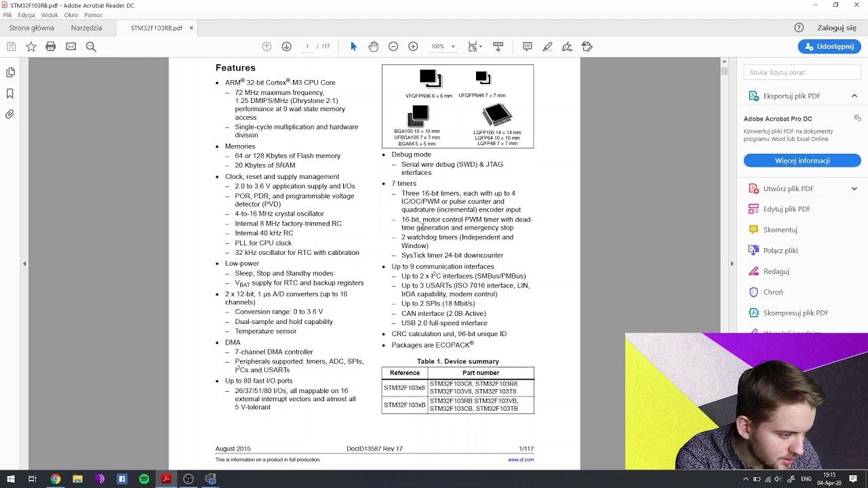868x488 pixels.
Task: Go to next page arrow
Action: click(287, 47)
